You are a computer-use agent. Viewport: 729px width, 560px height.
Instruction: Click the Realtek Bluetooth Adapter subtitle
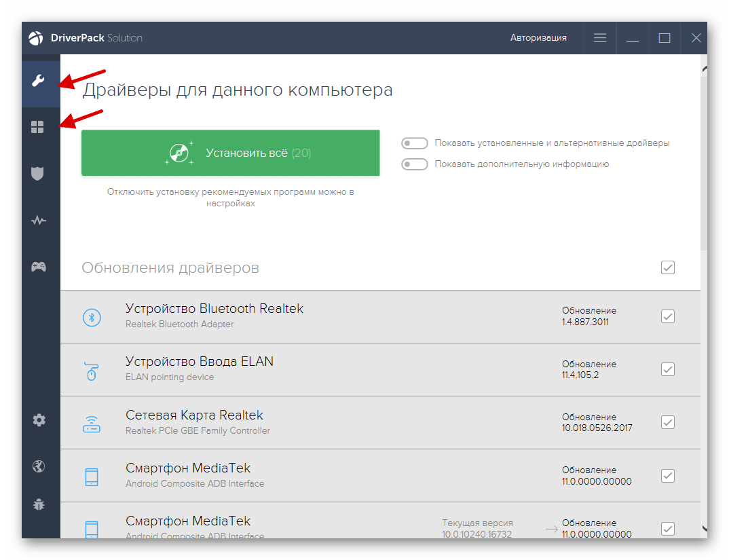click(179, 324)
